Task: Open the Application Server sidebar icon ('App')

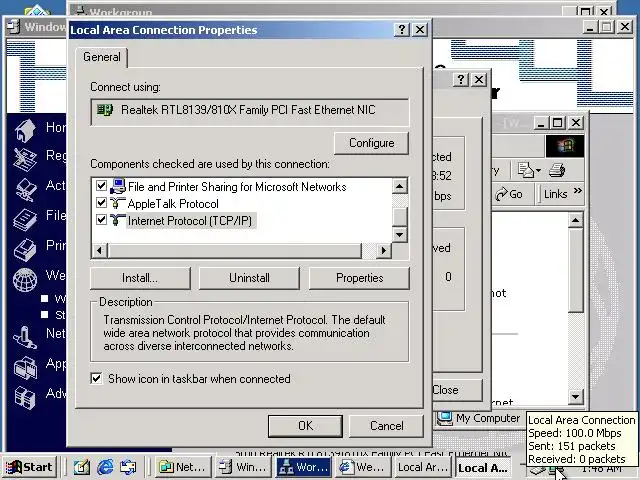Action: tap(25, 367)
